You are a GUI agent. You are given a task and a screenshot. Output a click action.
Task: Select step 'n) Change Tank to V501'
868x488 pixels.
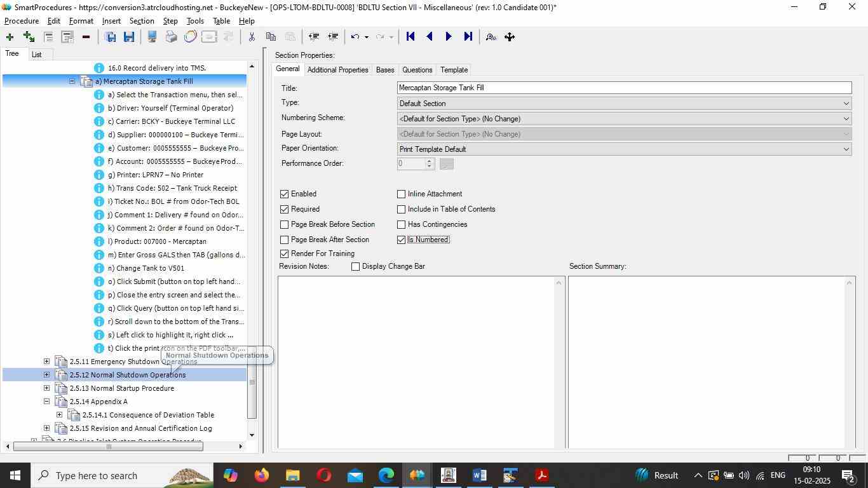coord(146,268)
